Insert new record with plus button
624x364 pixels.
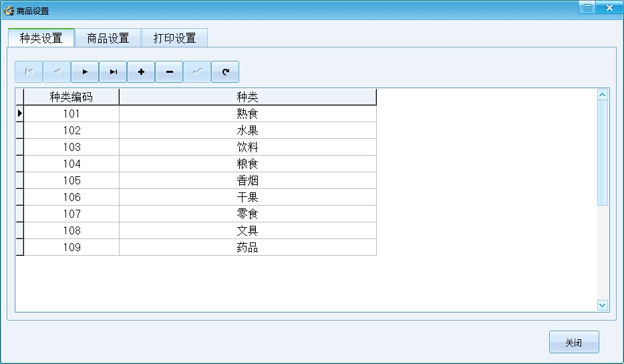(141, 71)
